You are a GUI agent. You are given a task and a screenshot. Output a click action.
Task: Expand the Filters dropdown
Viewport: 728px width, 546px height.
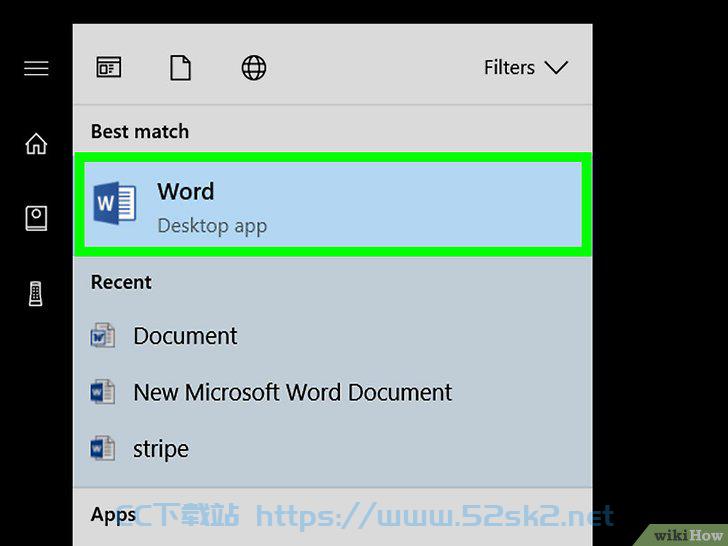[526, 68]
